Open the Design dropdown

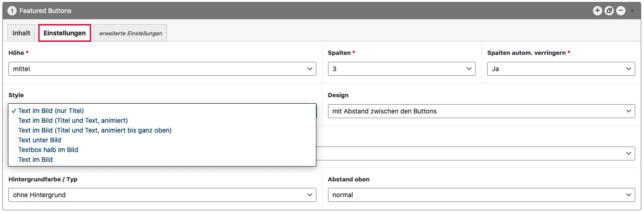[481, 111]
